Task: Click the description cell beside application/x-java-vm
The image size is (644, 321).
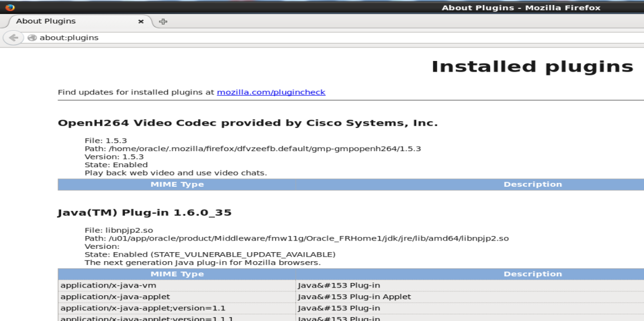Action: click(470, 285)
